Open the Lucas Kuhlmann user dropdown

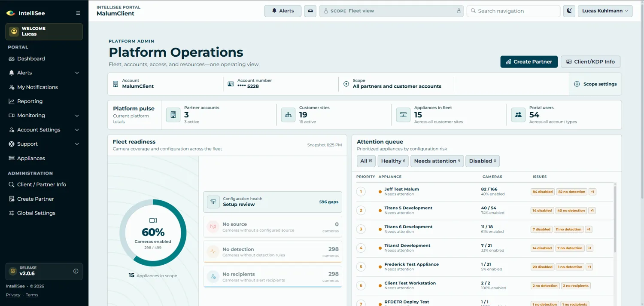tap(605, 11)
